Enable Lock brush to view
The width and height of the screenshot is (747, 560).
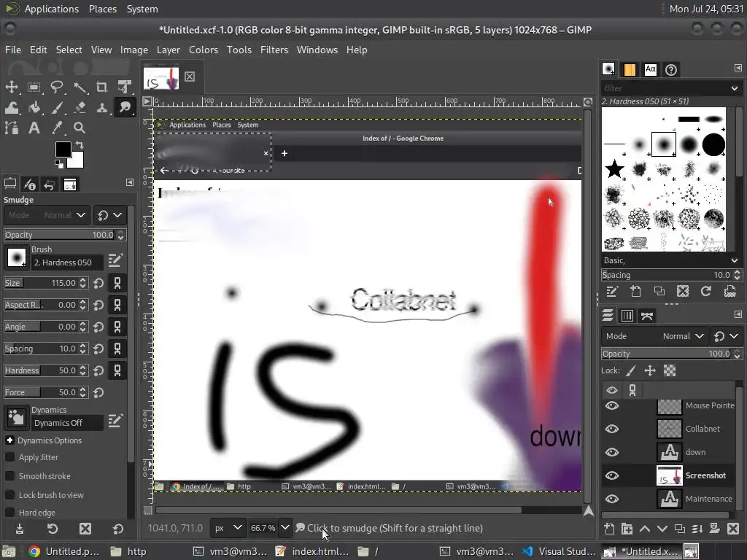[x=9, y=495]
